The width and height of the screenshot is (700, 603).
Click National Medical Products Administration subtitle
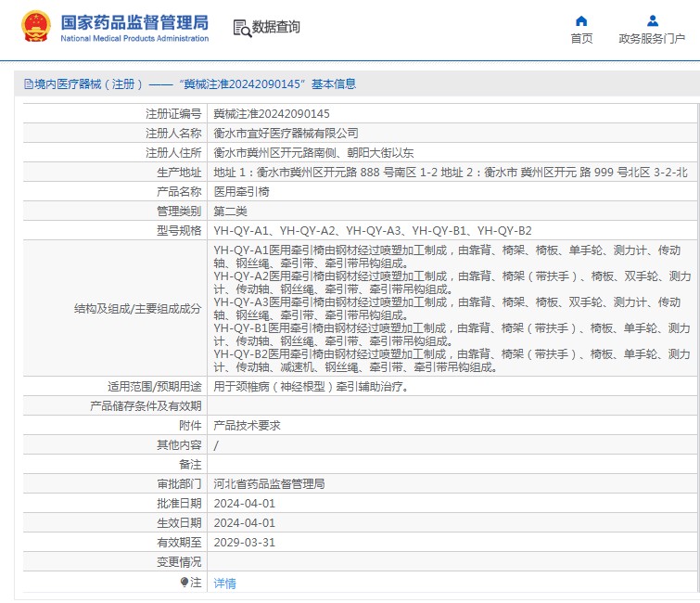134,38
